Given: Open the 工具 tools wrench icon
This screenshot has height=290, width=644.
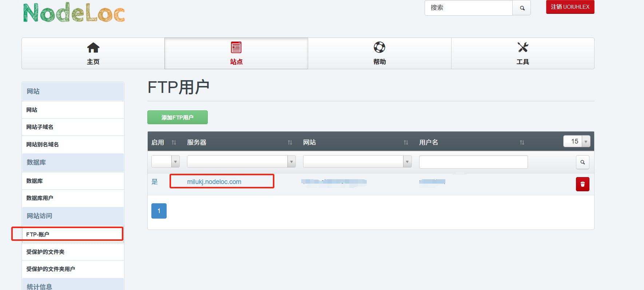Looking at the screenshot, I should pyautogui.click(x=522, y=47).
